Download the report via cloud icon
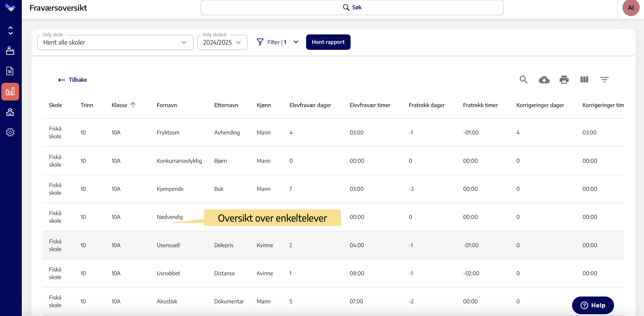This screenshot has height=316, width=644. click(544, 80)
